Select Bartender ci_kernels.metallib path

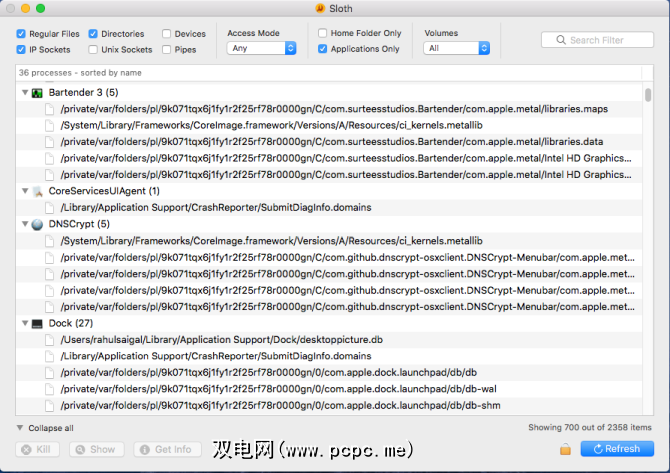point(271,126)
